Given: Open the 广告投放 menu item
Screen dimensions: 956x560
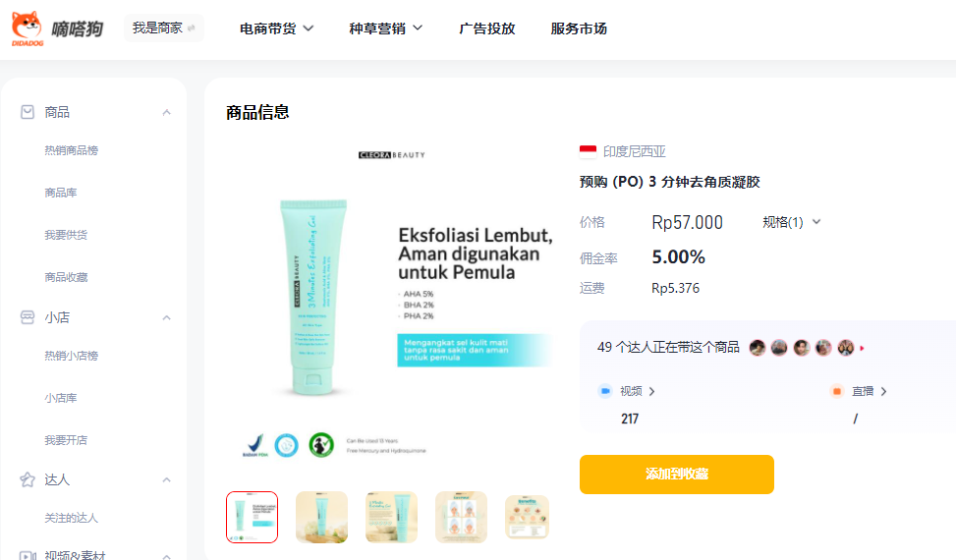Looking at the screenshot, I should click(x=487, y=28).
